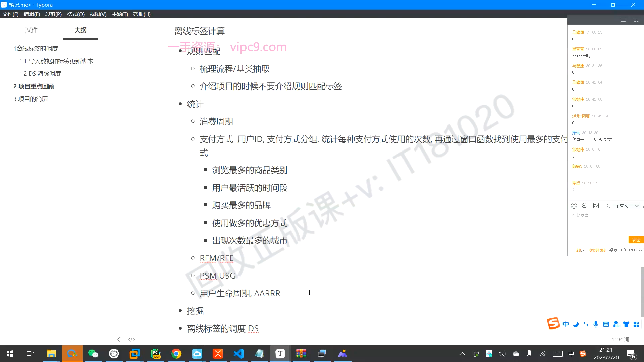
Task: Click the editor vertical scrollbar thumb
Action: [x=642, y=292]
